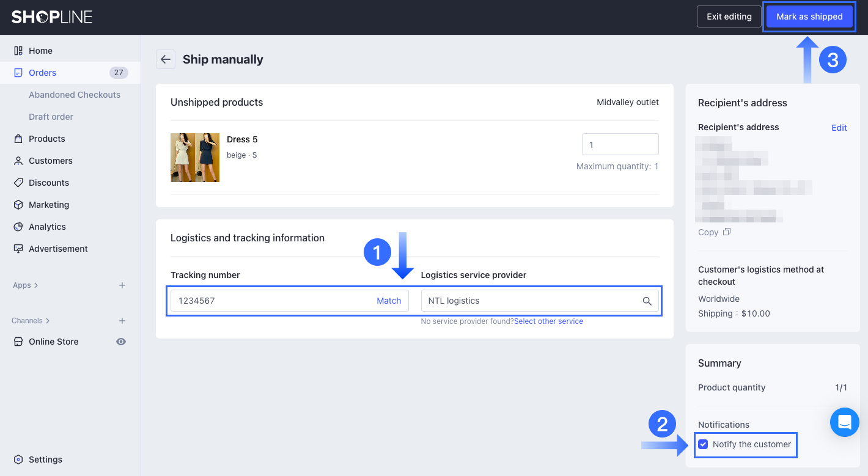Click the back arrow beside Ship manually
The image size is (868, 476).
165,59
